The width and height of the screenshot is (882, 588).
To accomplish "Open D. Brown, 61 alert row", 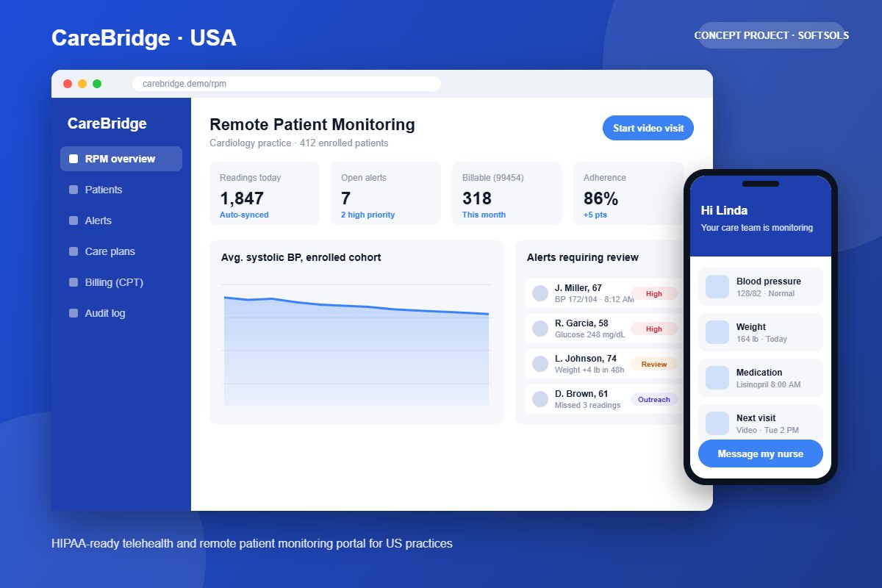I will click(x=605, y=399).
